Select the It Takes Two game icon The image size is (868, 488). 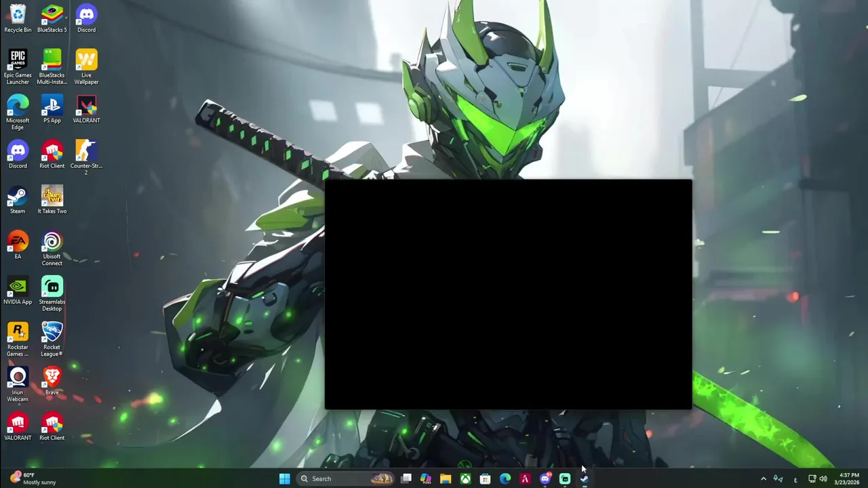tap(52, 200)
